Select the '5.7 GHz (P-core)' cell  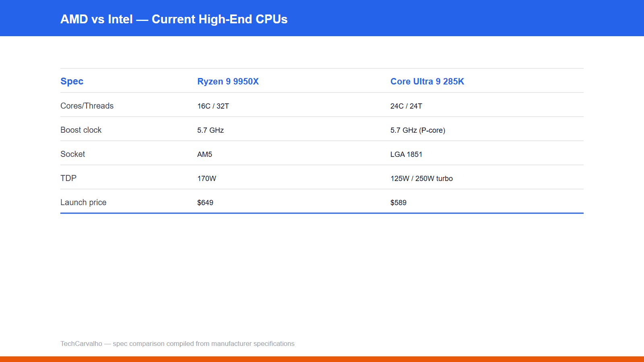pos(418,130)
